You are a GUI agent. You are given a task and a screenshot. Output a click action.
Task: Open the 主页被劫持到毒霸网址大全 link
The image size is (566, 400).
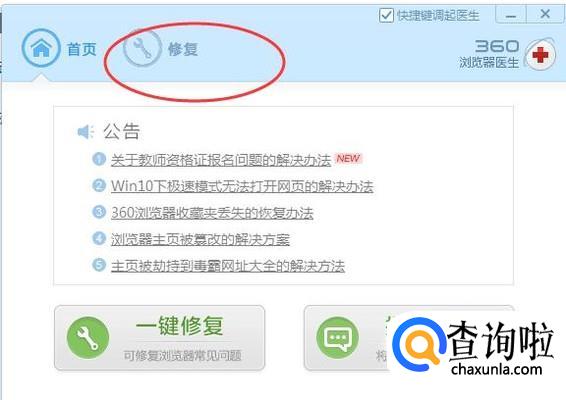(228, 266)
